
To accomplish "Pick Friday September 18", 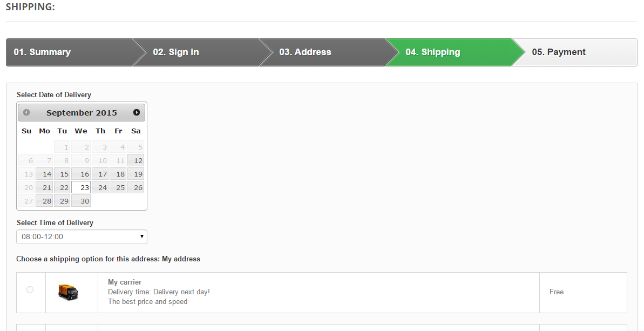I will pyautogui.click(x=118, y=174).
